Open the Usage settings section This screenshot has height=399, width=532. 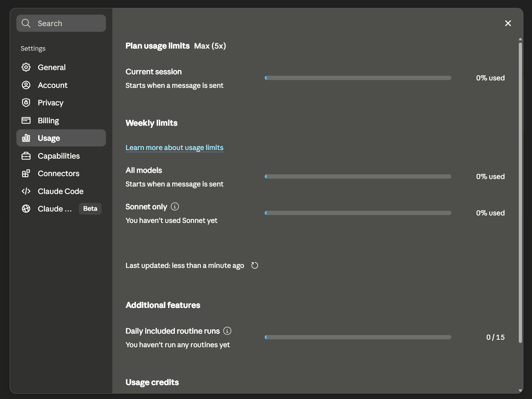(61, 138)
